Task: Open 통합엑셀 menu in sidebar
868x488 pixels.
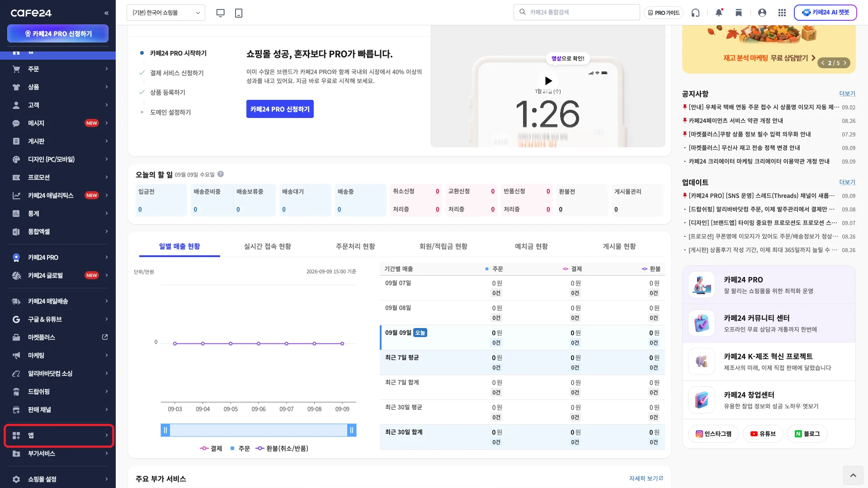Action: click(x=58, y=232)
